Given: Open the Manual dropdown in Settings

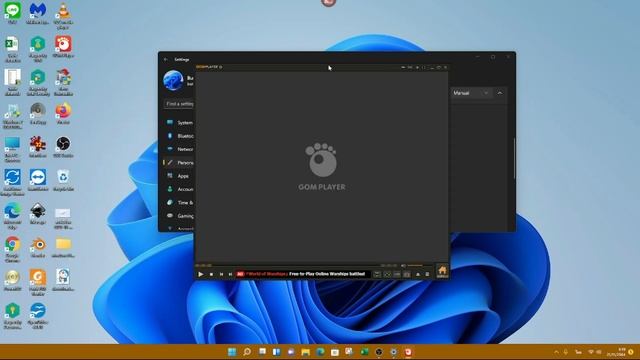Looking at the screenshot, I should coord(471,93).
